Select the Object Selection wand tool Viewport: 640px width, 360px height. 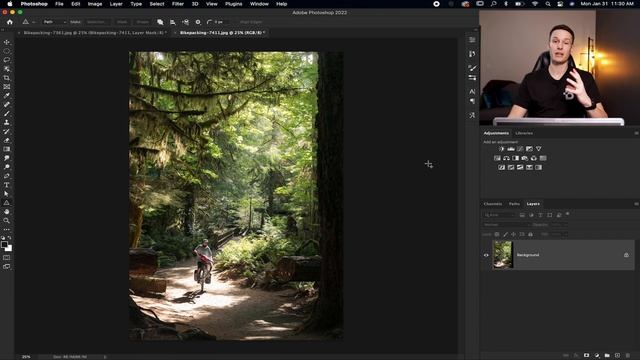coord(7,69)
